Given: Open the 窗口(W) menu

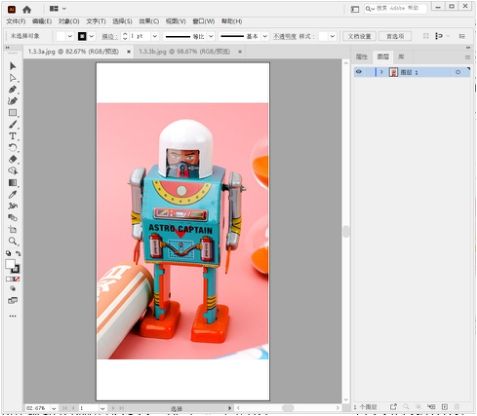Looking at the screenshot, I should coord(204,21).
